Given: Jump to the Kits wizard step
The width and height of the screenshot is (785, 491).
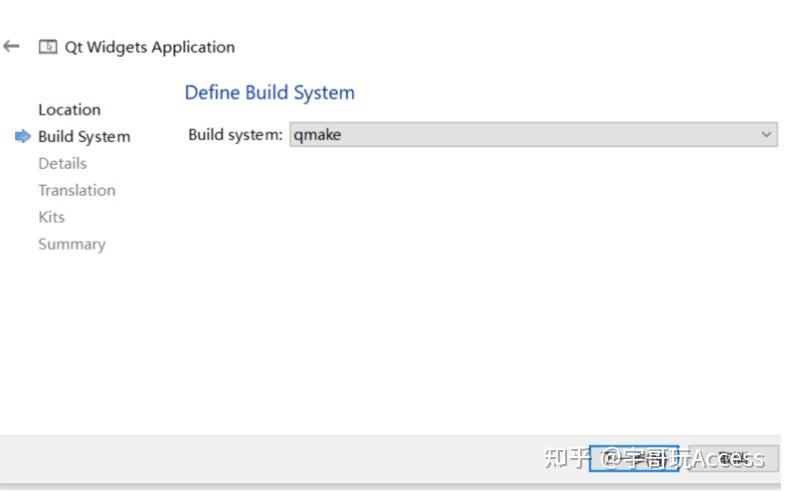Looking at the screenshot, I should pyautogui.click(x=51, y=217).
